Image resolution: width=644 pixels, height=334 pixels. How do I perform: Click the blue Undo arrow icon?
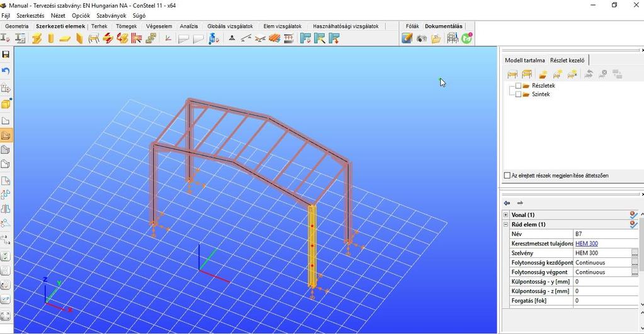6,72
